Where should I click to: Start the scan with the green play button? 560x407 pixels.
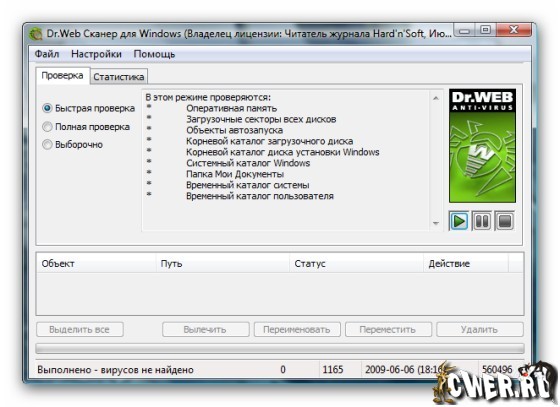click(459, 221)
